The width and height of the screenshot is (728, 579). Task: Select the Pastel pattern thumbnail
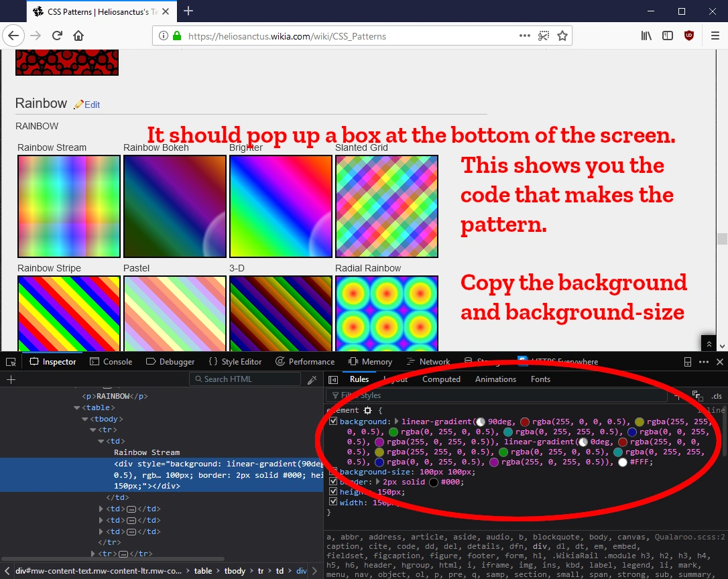pyautogui.click(x=174, y=314)
